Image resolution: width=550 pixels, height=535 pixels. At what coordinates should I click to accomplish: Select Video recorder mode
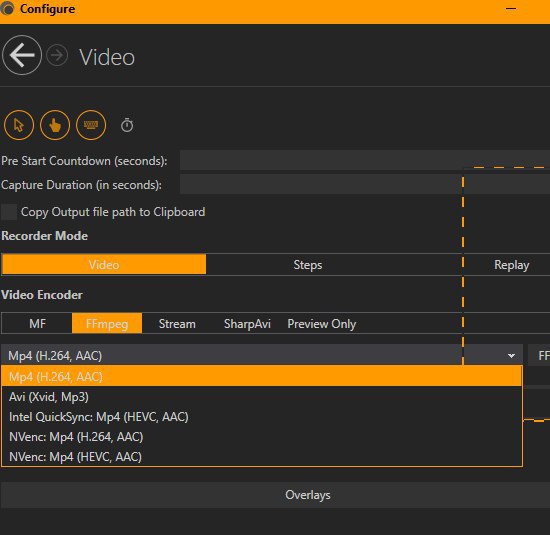click(104, 265)
